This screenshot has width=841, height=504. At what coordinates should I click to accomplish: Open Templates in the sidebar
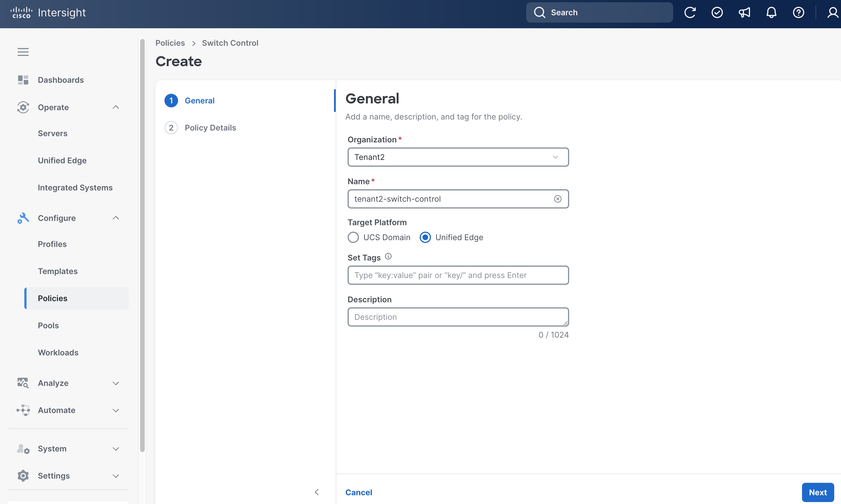(x=58, y=271)
